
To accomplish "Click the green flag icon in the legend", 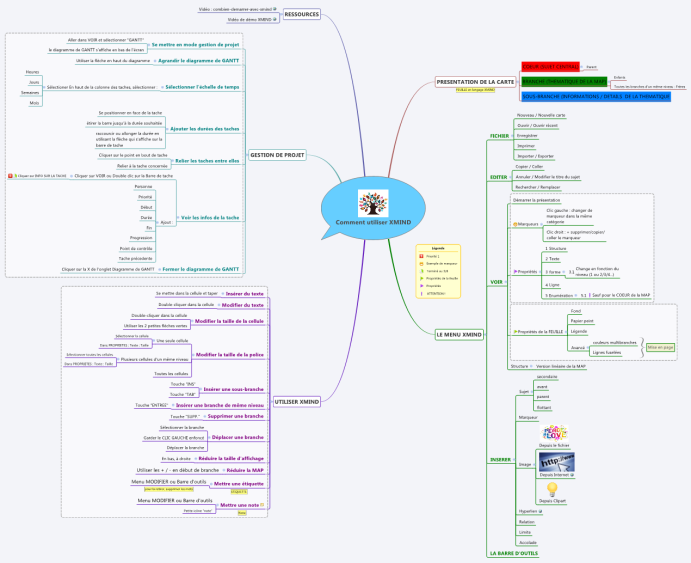I will point(421,278).
